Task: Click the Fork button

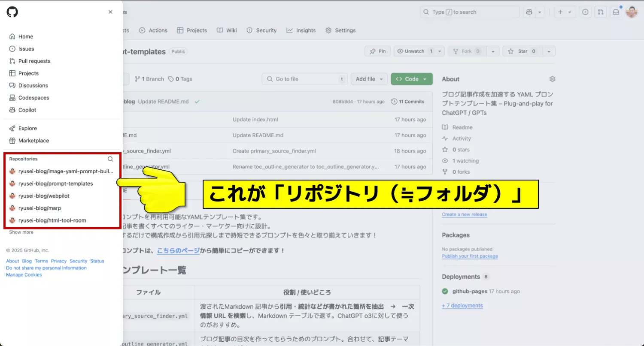Action: pos(467,51)
